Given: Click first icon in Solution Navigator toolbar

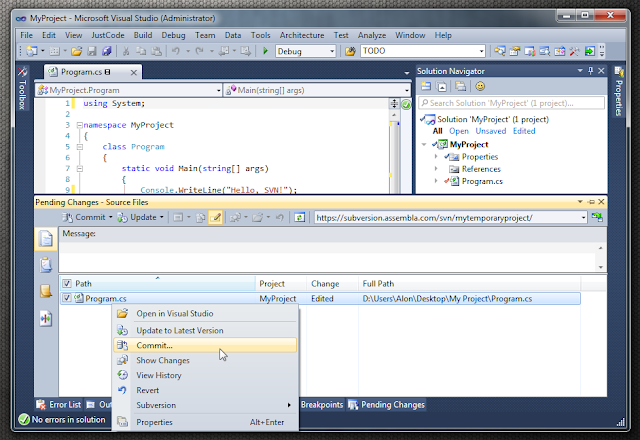Looking at the screenshot, I should point(426,86).
